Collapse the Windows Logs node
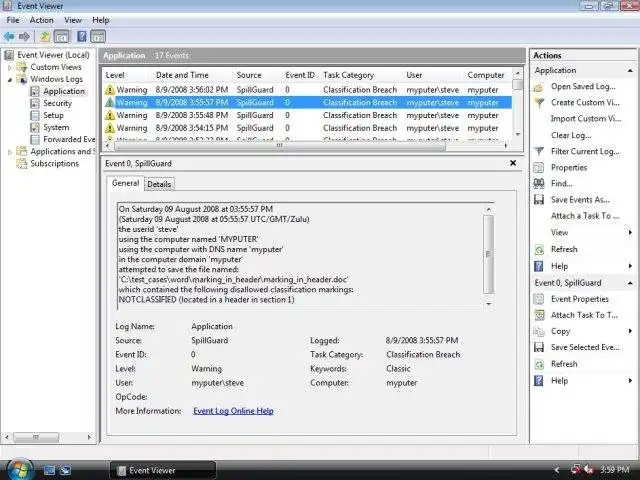640x480 pixels. [x=10, y=80]
